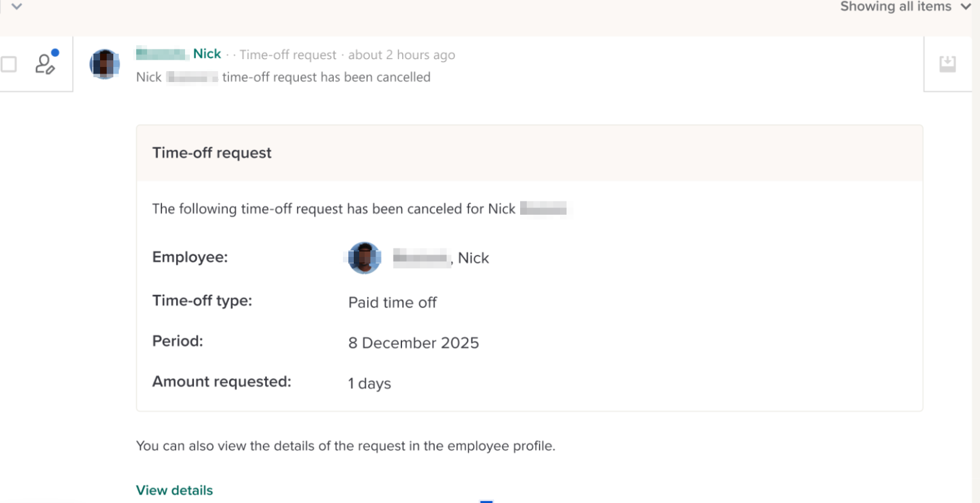The height and width of the screenshot is (503, 980).
Task: Select the notification row checkbox
Action: (8, 64)
